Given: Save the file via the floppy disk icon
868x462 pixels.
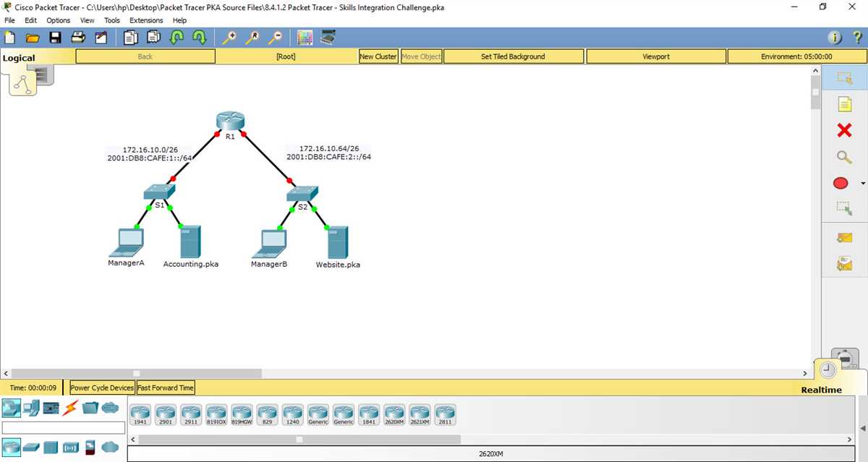Looking at the screenshot, I should [56, 38].
